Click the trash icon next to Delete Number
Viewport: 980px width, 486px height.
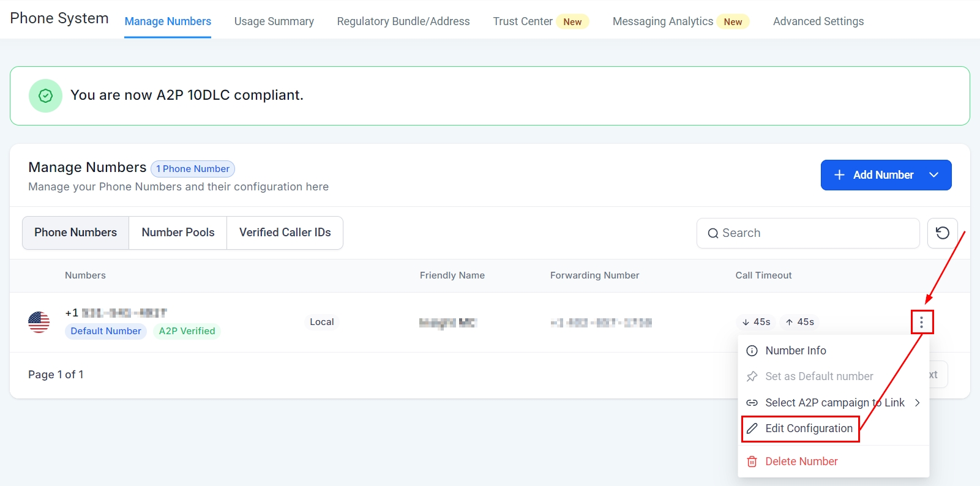[x=752, y=462]
